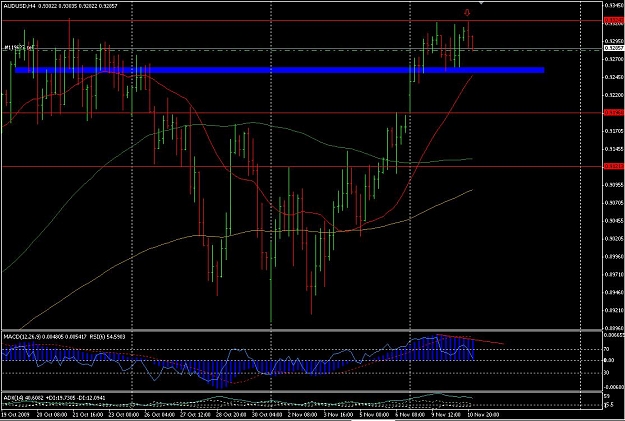625x421 pixels.
Task: Click the RSI(6) 54.5983 indicator value
Action: coord(106,337)
